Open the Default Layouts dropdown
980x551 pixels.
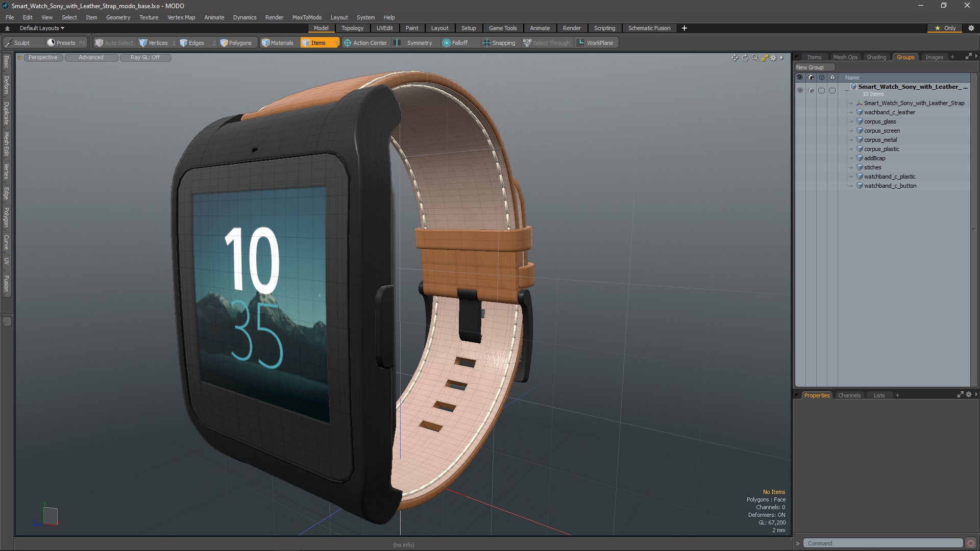pyautogui.click(x=40, y=28)
